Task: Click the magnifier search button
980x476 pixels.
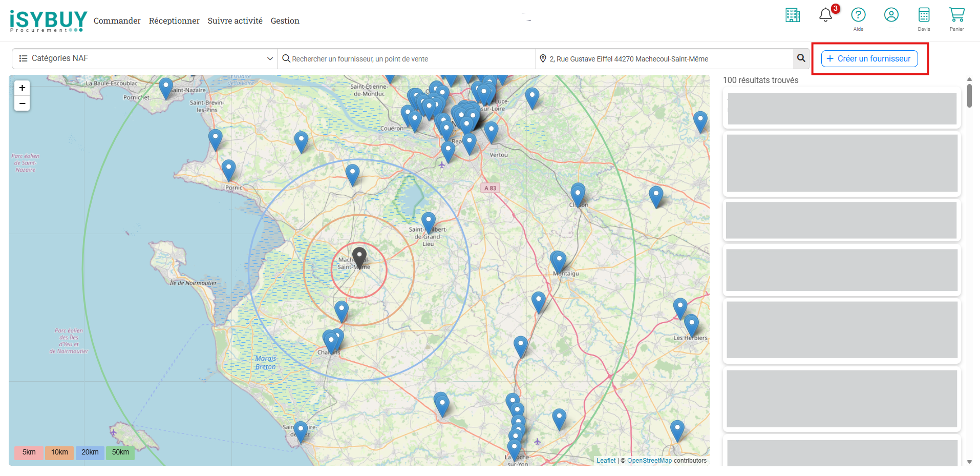Action: (x=801, y=58)
